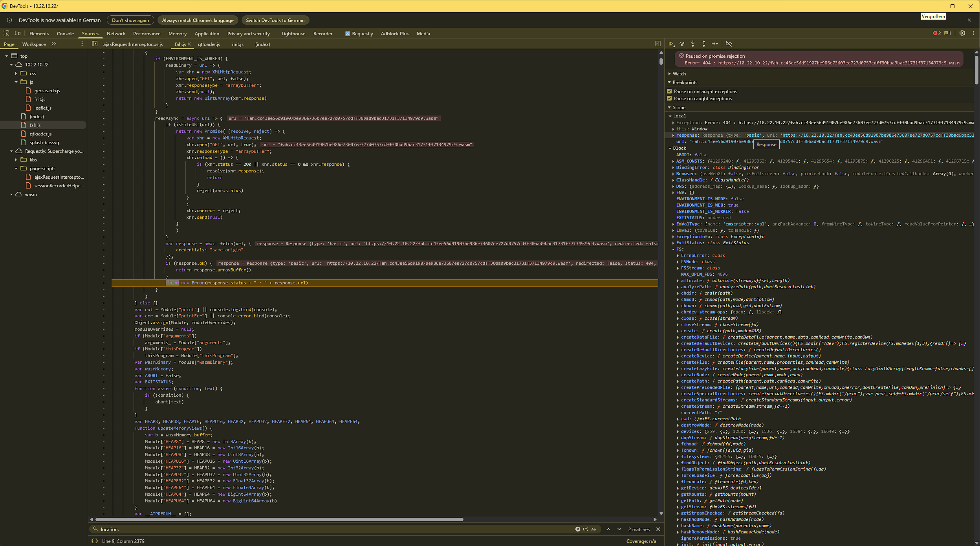Click Don't show again button
980x546 pixels.
coord(130,20)
